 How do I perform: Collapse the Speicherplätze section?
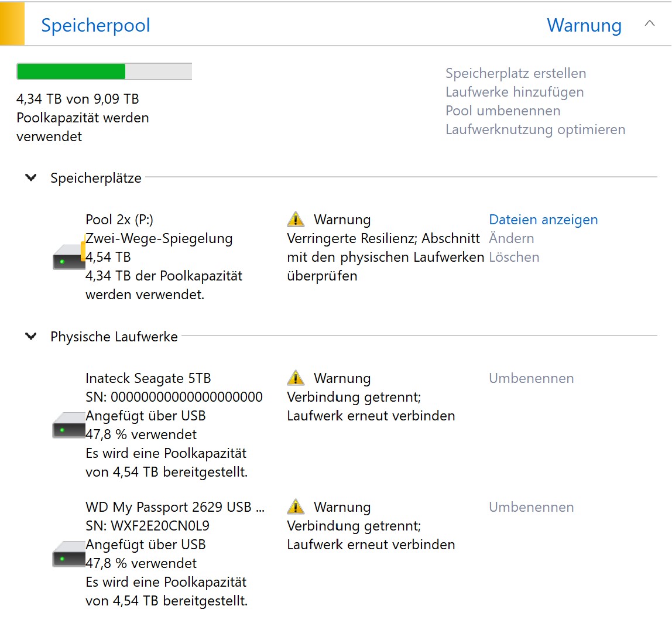click(x=31, y=177)
